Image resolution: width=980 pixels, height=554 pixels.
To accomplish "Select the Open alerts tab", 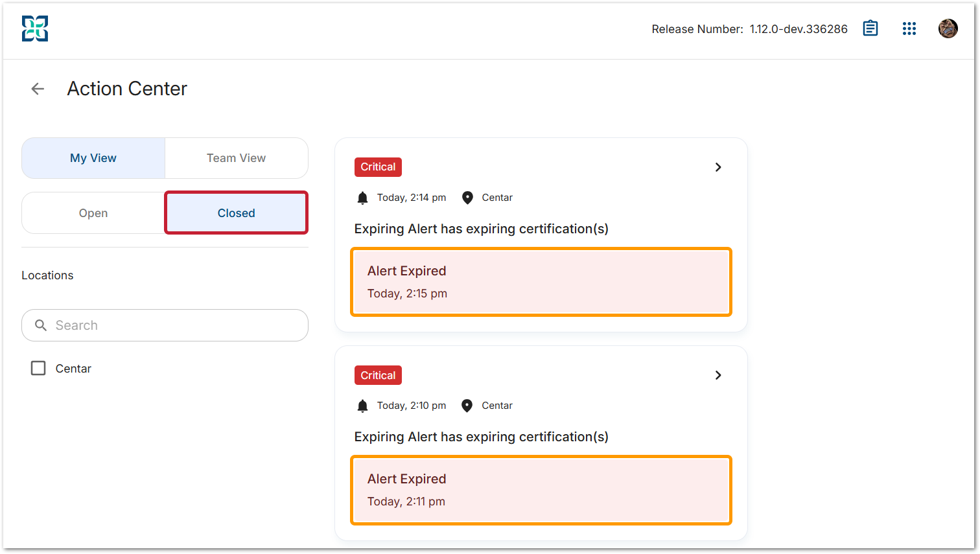I will point(93,213).
